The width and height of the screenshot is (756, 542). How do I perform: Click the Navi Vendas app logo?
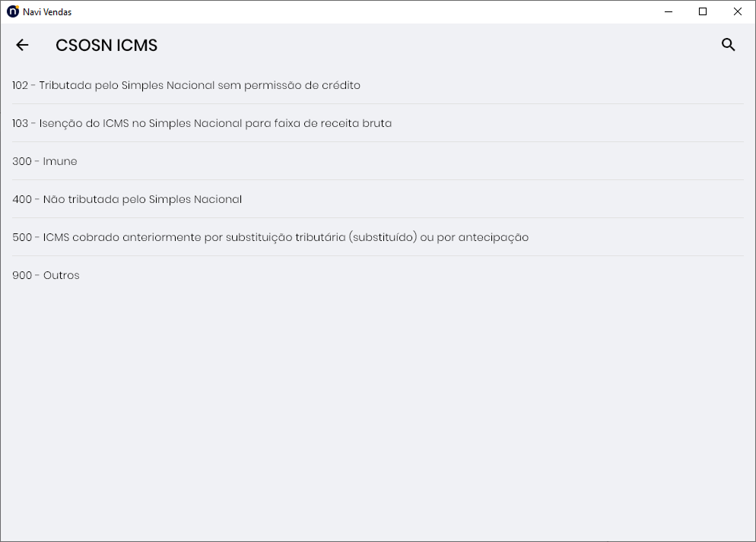pyautogui.click(x=13, y=11)
